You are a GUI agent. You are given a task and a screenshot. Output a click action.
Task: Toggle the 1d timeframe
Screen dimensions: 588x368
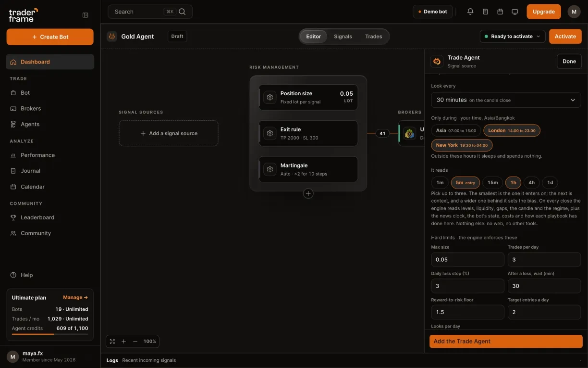pos(550,183)
